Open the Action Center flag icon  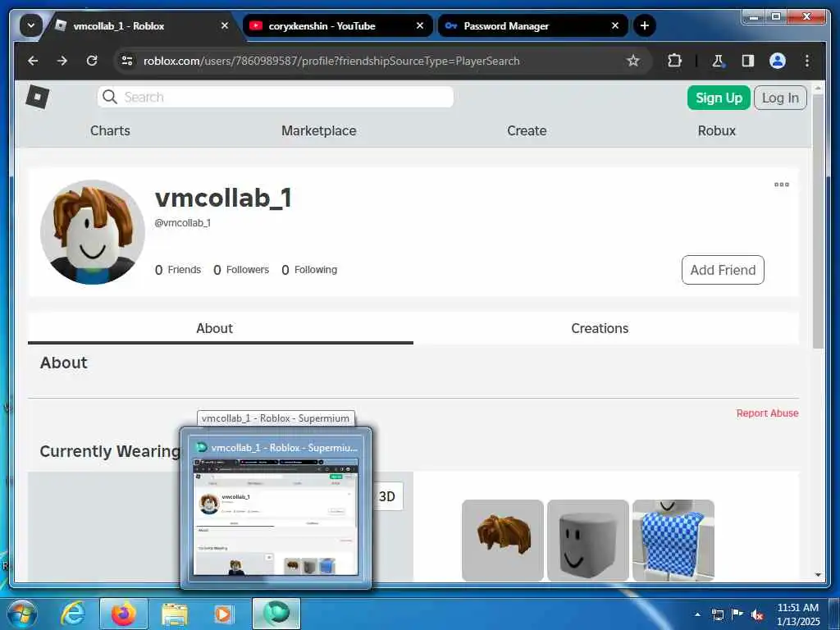pyautogui.click(x=737, y=614)
